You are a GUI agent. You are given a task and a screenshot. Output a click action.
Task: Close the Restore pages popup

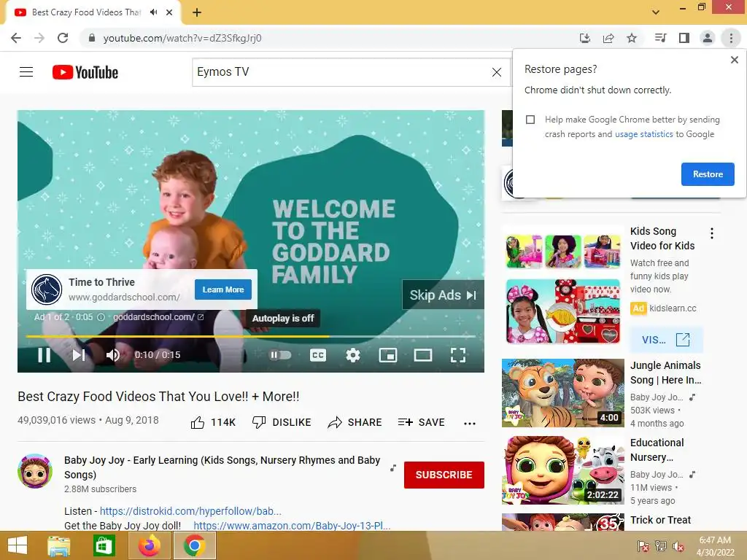pyautogui.click(x=734, y=60)
